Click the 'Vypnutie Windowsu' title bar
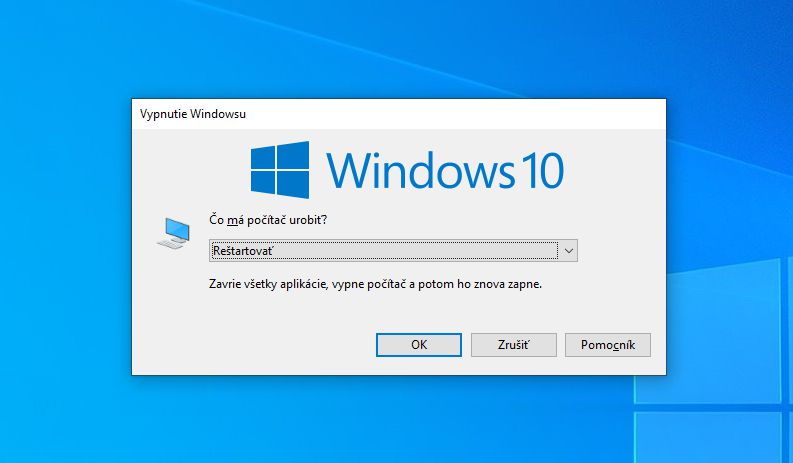The height and width of the screenshot is (463, 793). point(399,114)
